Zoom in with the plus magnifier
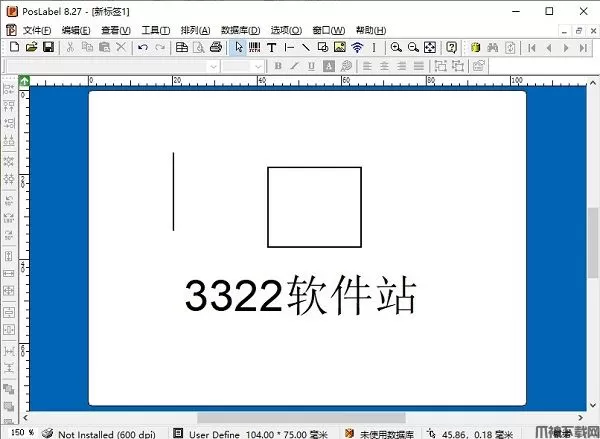This screenshot has height=439, width=600. point(396,47)
